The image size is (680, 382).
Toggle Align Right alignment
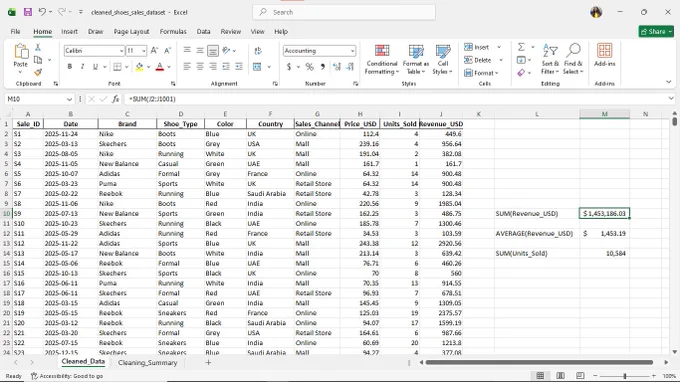[213, 67]
